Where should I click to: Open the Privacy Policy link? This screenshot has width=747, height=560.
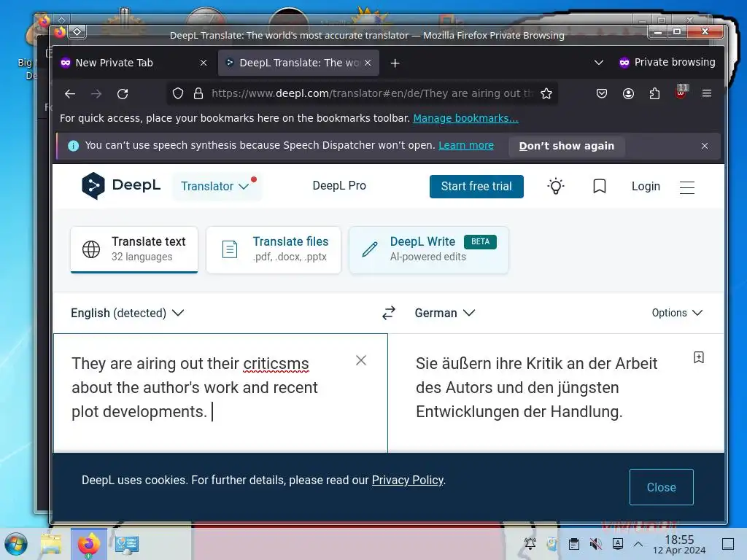point(407,480)
